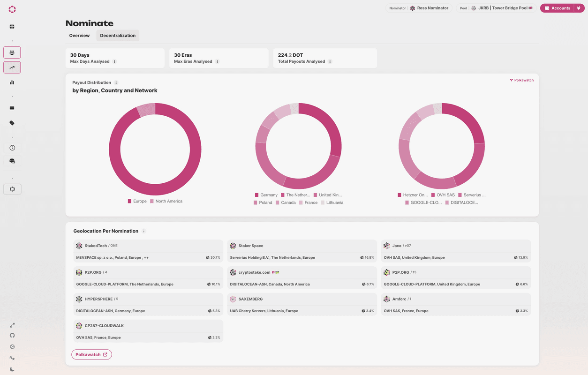
Task: Open the bar chart sidebar icon
Action: [12, 82]
